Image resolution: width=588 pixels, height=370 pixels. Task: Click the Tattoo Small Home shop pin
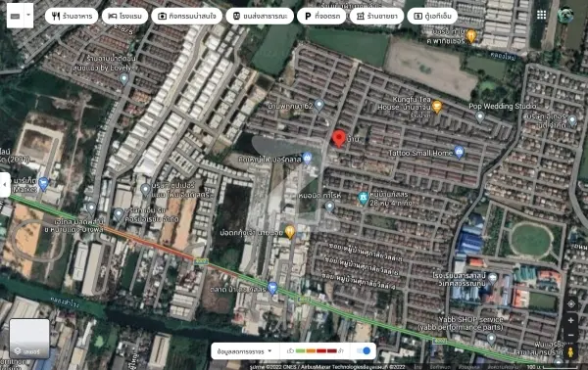click(x=459, y=152)
